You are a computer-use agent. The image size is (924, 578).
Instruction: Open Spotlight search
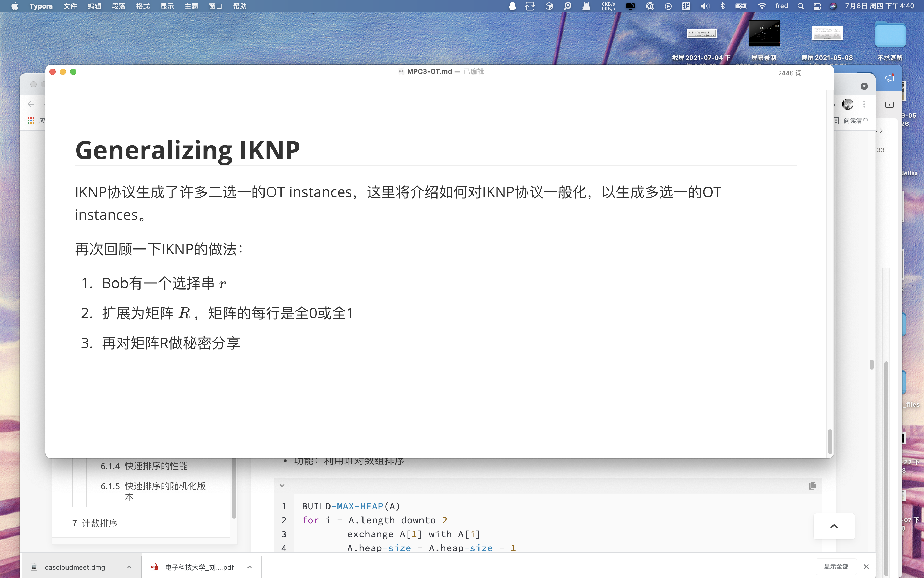click(x=801, y=6)
